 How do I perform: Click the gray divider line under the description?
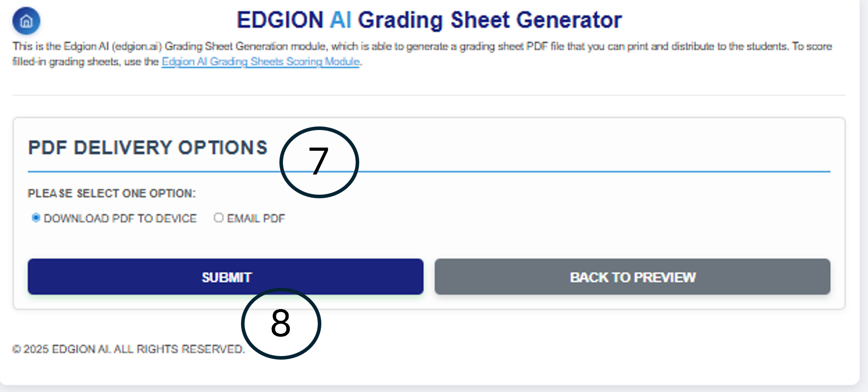(x=428, y=95)
